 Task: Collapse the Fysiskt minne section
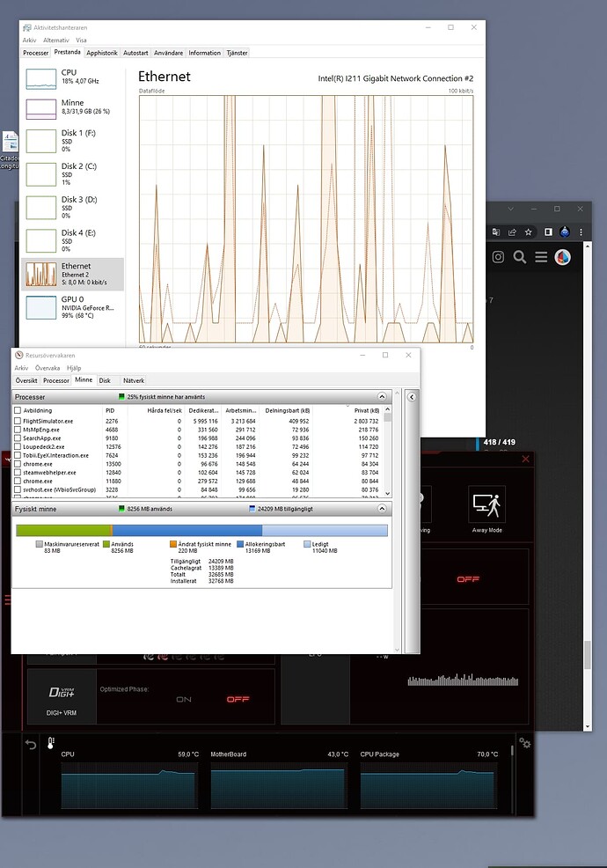(382, 509)
